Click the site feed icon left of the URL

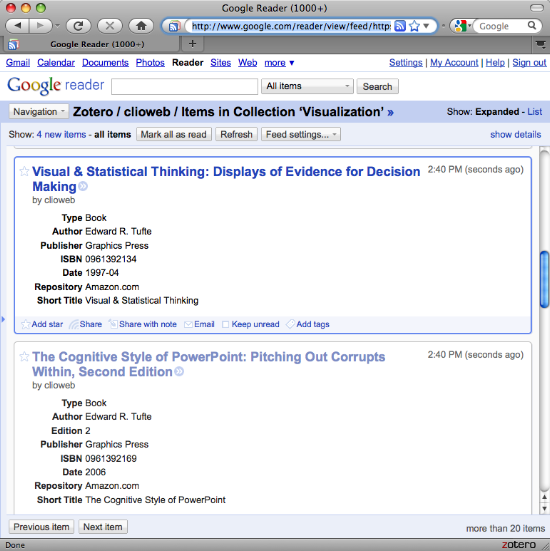pyautogui.click(x=174, y=26)
